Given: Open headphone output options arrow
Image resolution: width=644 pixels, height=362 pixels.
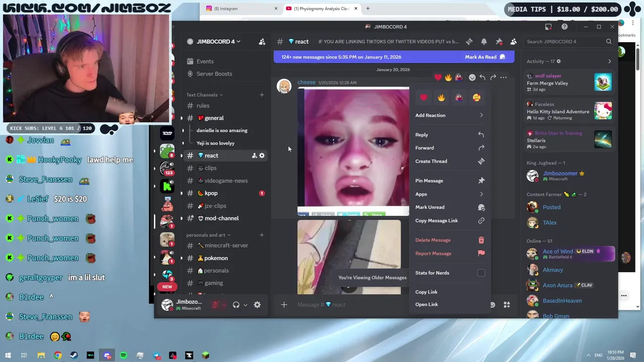Looking at the screenshot, I should [245, 305].
